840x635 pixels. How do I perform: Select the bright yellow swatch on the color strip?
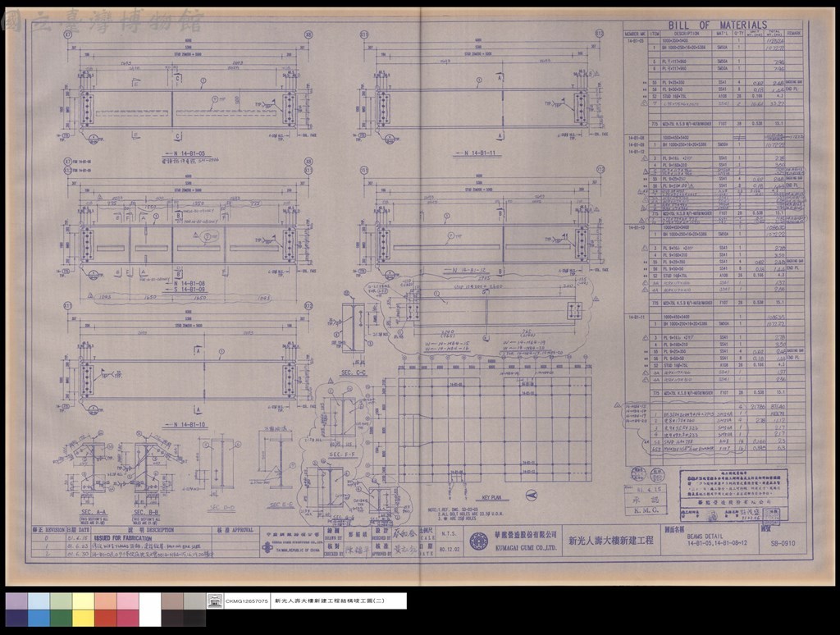tap(83, 618)
